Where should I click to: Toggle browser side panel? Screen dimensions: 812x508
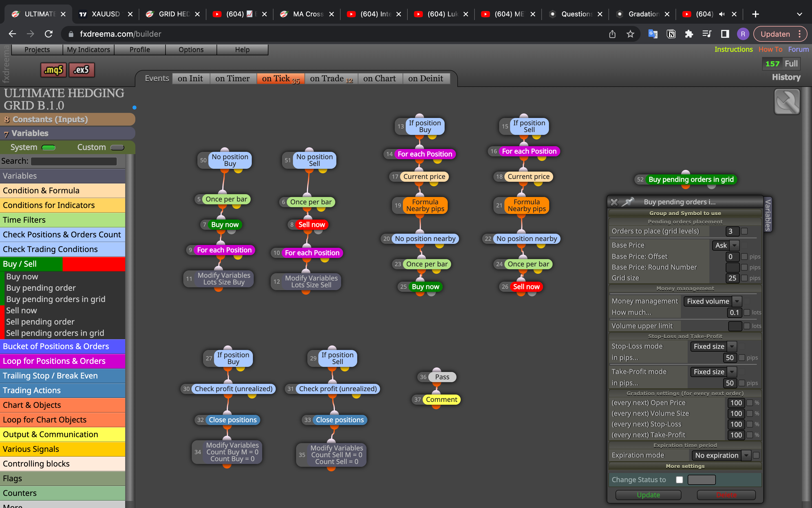point(725,34)
